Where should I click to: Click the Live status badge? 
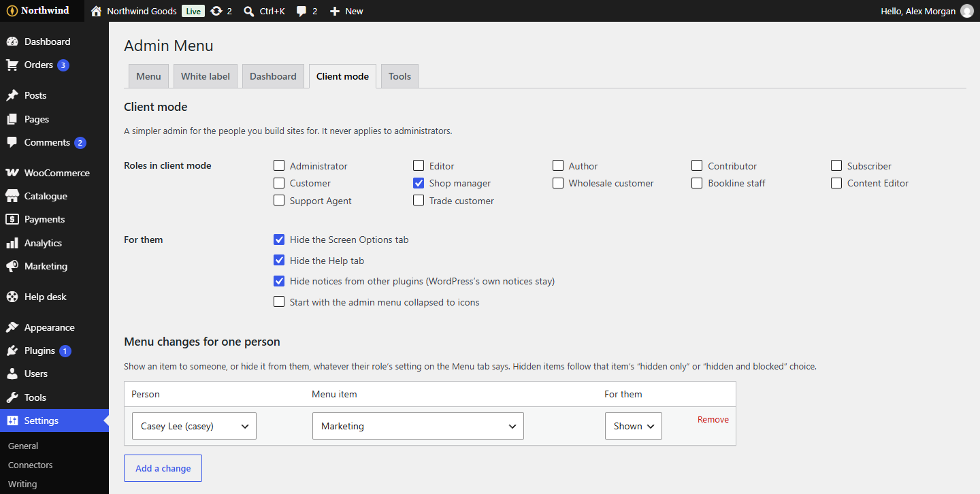(x=193, y=11)
